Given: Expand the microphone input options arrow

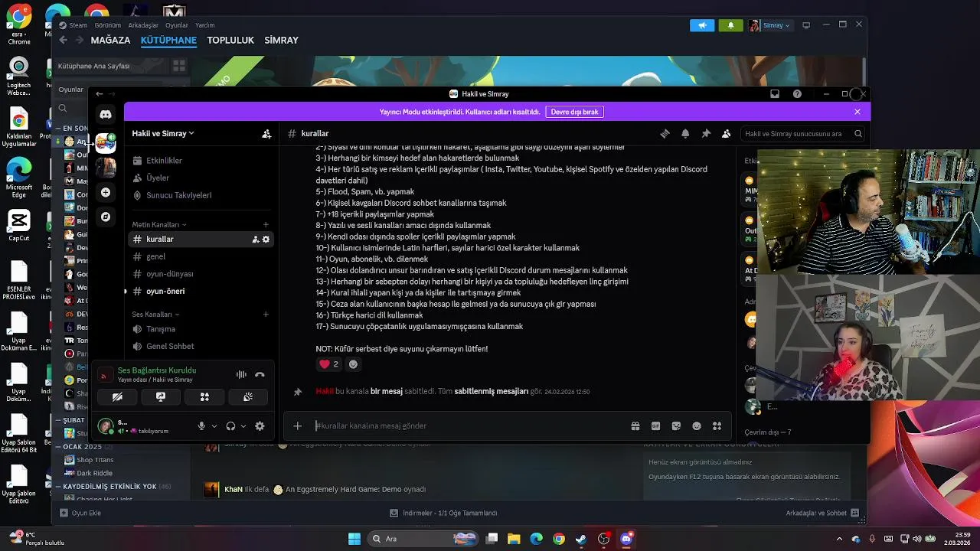Looking at the screenshot, I should pos(214,426).
